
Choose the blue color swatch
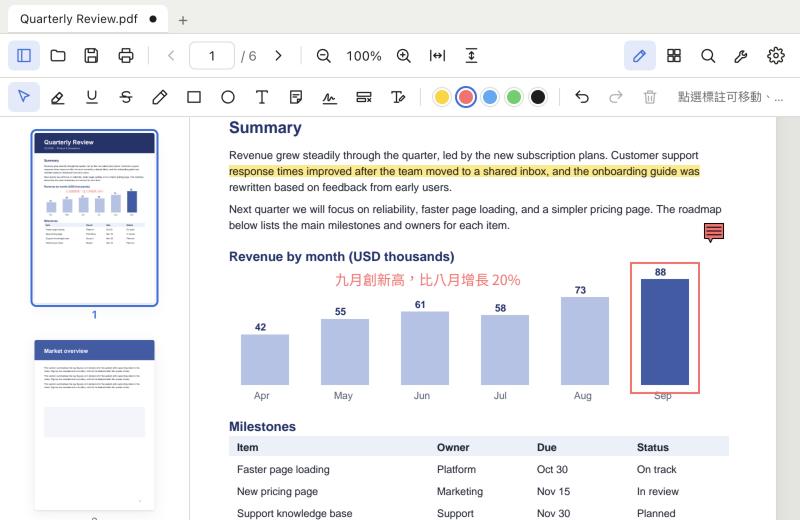click(490, 97)
